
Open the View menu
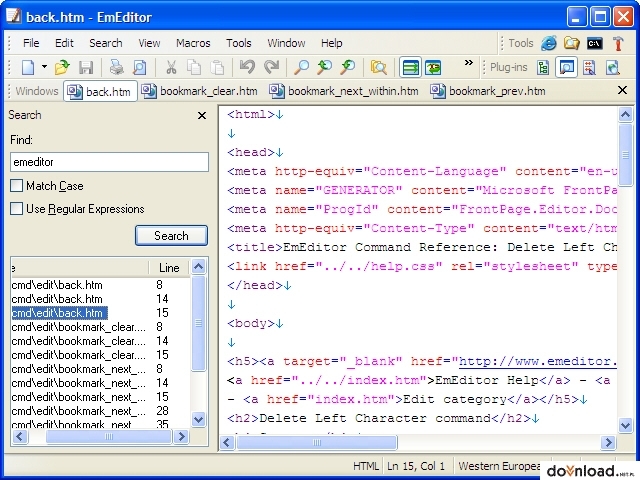click(149, 43)
